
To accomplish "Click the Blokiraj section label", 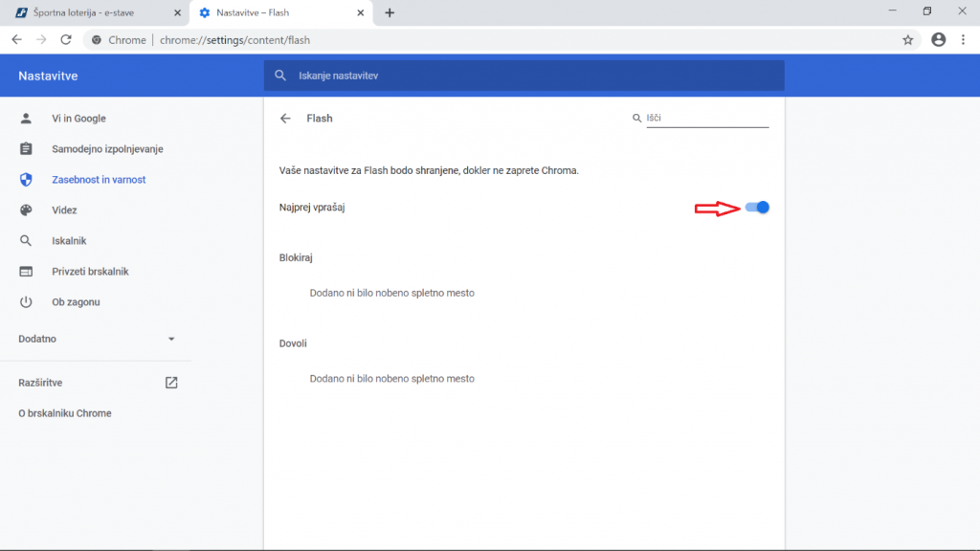I will pos(296,257).
